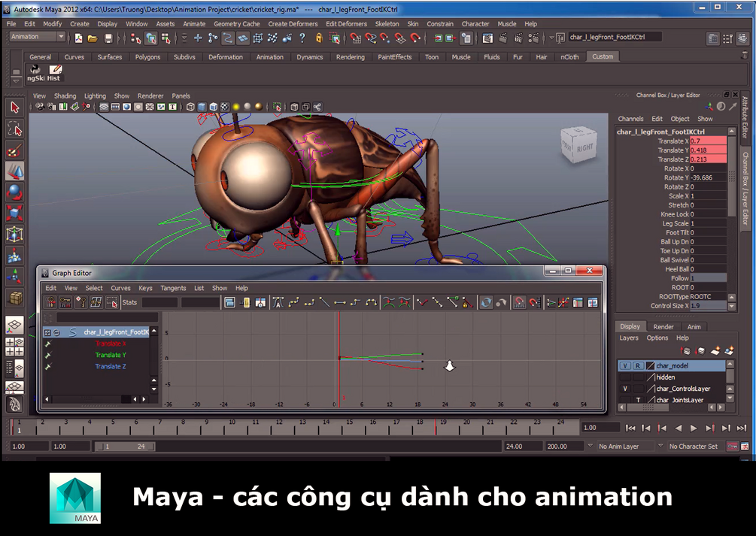This screenshot has width=756, height=536.
Task: Click the Save Scene disk icon
Action: [x=108, y=38]
